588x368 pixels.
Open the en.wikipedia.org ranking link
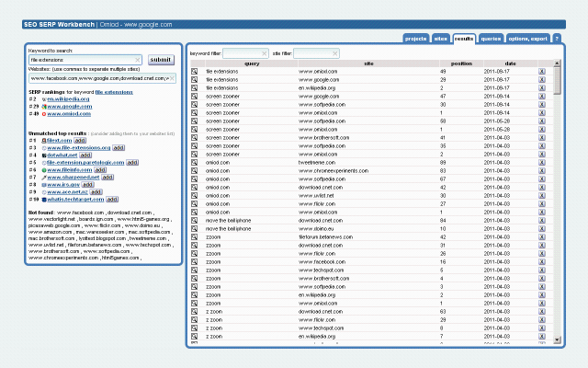(68, 99)
